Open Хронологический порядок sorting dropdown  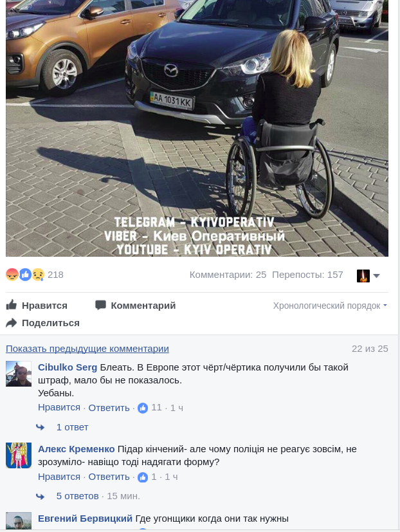pyautogui.click(x=330, y=306)
